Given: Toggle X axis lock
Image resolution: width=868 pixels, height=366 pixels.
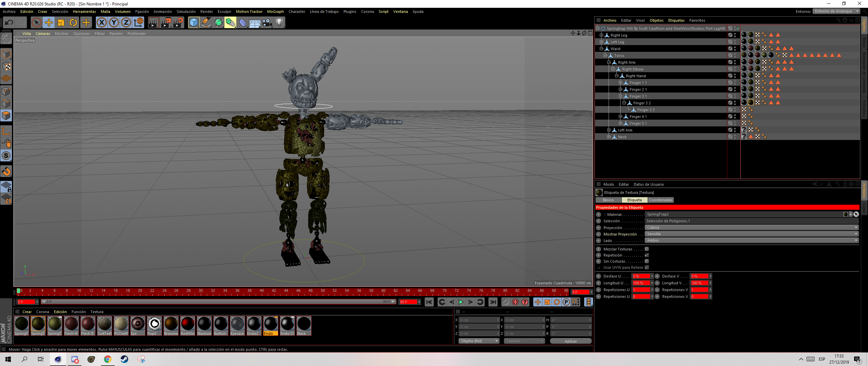Looking at the screenshot, I should click(x=101, y=23).
